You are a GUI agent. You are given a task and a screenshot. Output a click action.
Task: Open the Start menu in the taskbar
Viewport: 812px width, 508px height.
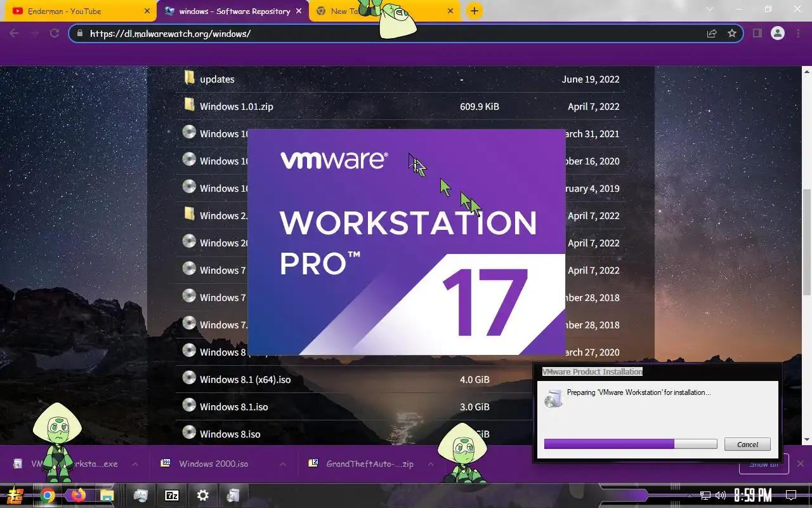click(15, 495)
